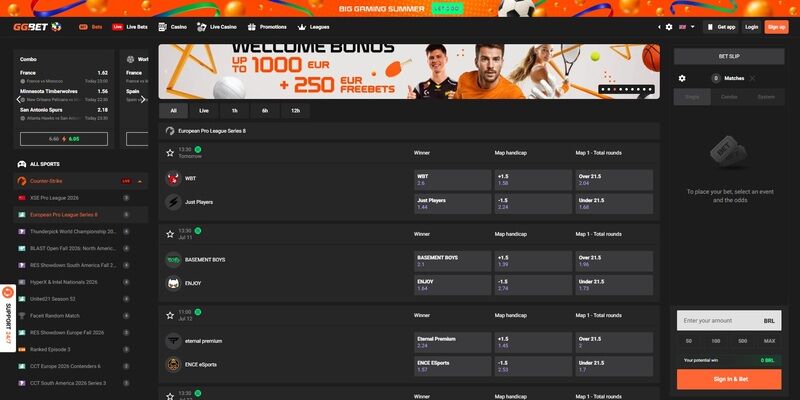Click the green stream badge on WBT match
800x400 pixels.
pos(198,149)
